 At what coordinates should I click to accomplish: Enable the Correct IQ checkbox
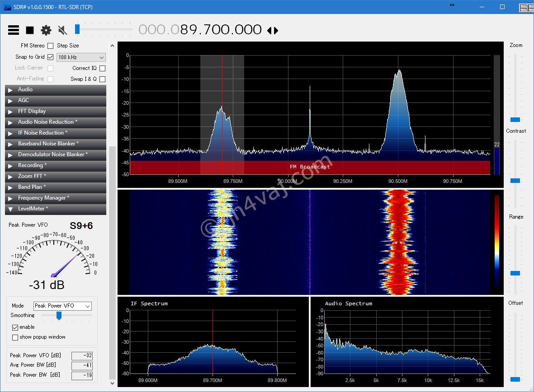click(x=102, y=68)
